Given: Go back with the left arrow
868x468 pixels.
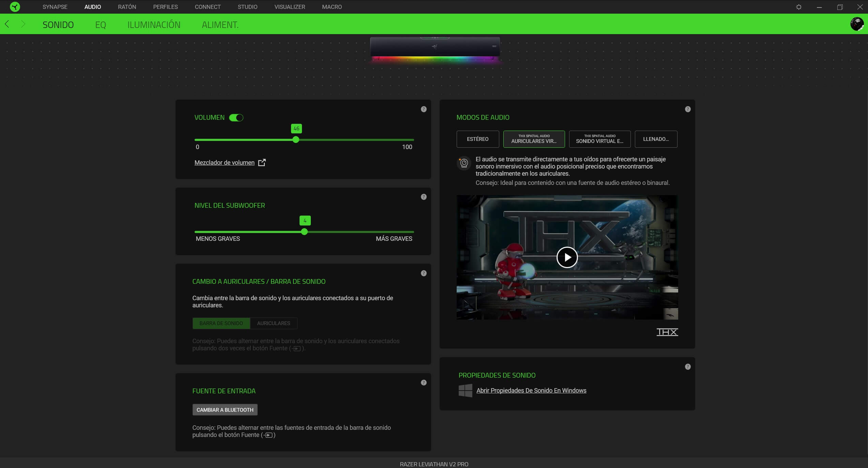Looking at the screenshot, I should pyautogui.click(x=7, y=24).
